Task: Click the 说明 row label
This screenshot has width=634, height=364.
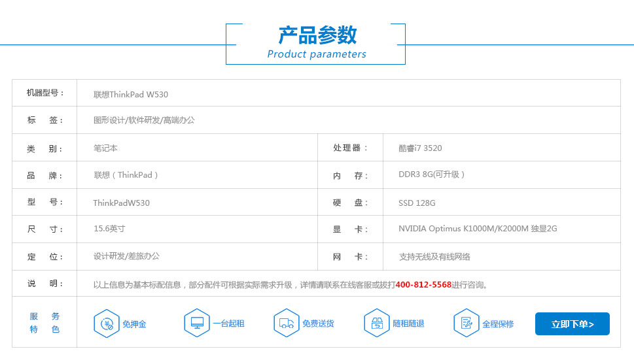Action: tap(45, 284)
